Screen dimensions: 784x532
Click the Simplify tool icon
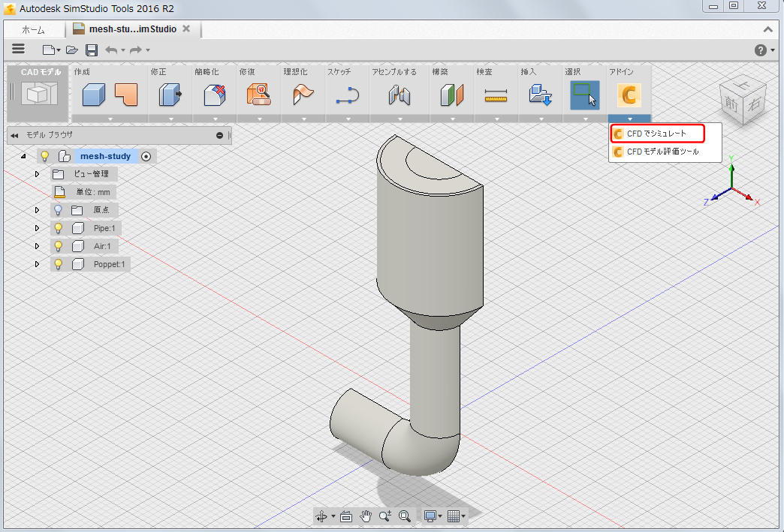(x=215, y=95)
